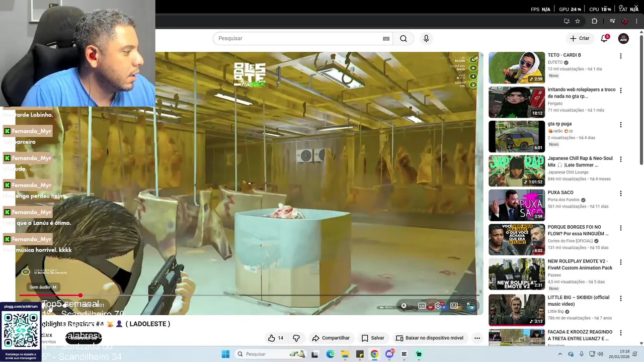Open the YouTube account avatar menu
644x362 pixels.
click(623, 39)
